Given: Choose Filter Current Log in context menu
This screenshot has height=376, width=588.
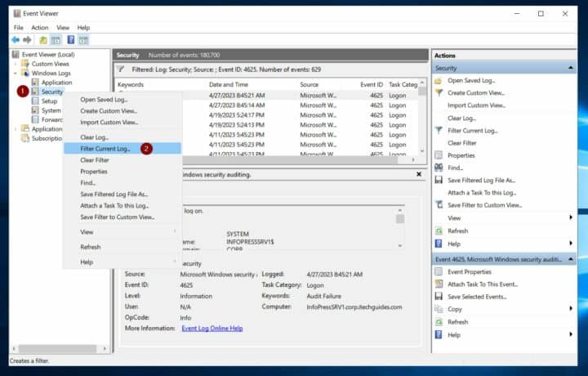Looking at the screenshot, I should click(x=105, y=149).
